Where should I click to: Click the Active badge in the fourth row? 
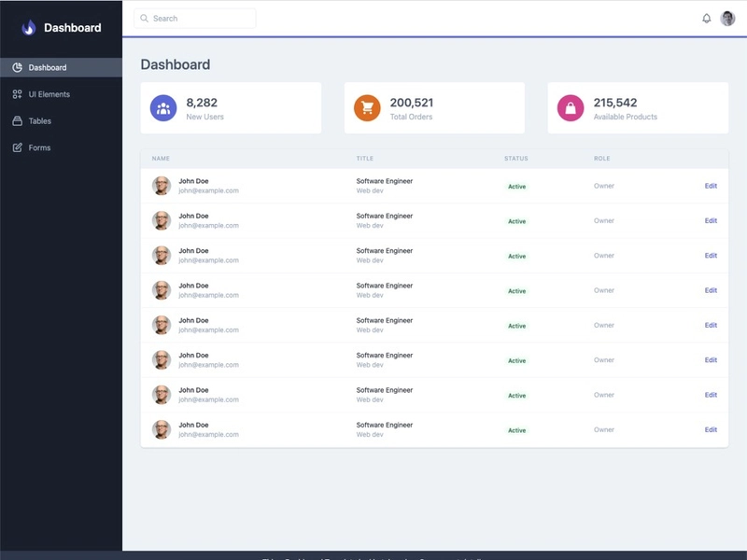point(517,291)
